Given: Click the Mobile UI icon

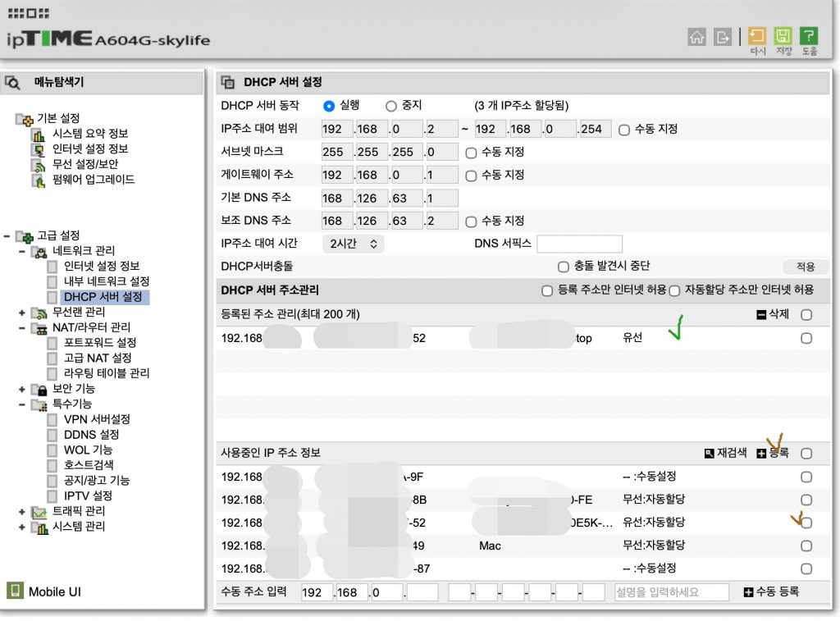Looking at the screenshot, I should point(15,591).
